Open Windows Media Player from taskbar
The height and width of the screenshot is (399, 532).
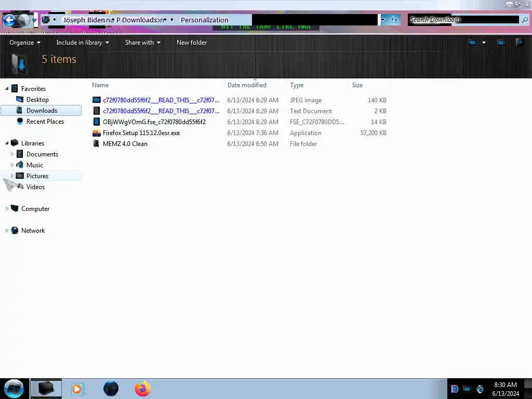tap(77, 389)
